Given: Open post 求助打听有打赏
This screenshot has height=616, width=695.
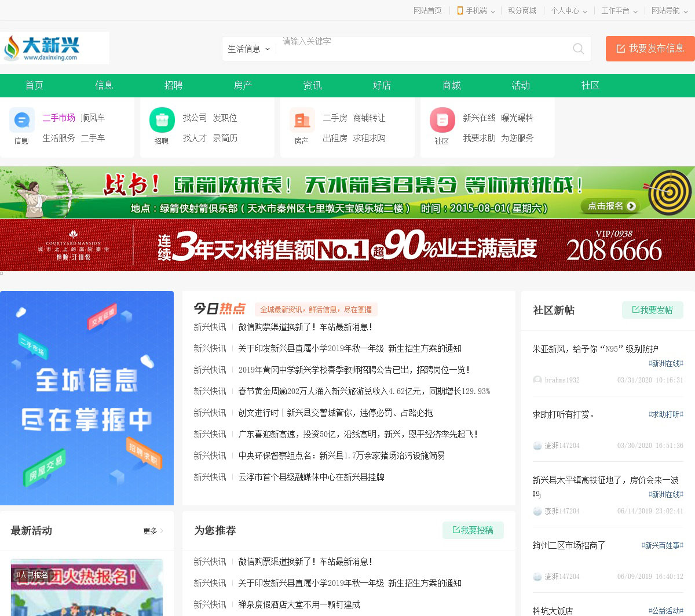Looking at the screenshot, I should [x=564, y=414].
